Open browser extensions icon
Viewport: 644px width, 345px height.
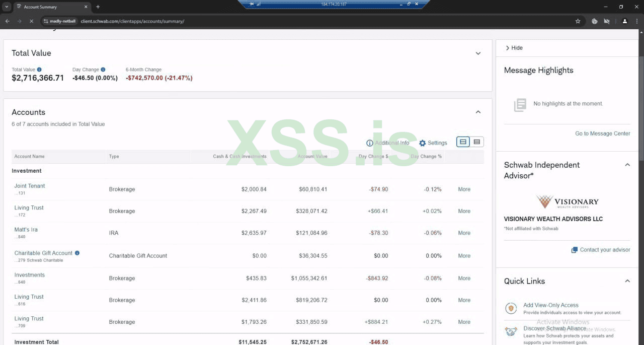click(594, 21)
